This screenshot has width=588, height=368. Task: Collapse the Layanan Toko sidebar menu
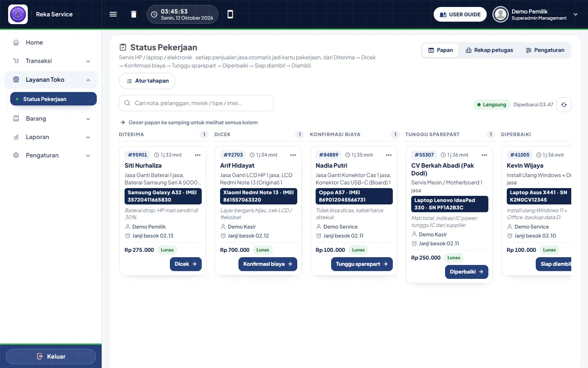click(51, 80)
